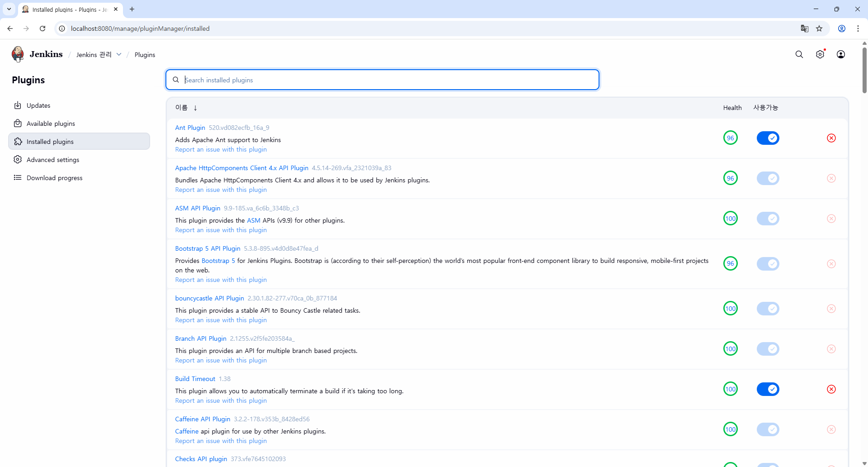Report an issue with the Ant Plugin
This screenshot has width=868, height=467.
(x=221, y=149)
